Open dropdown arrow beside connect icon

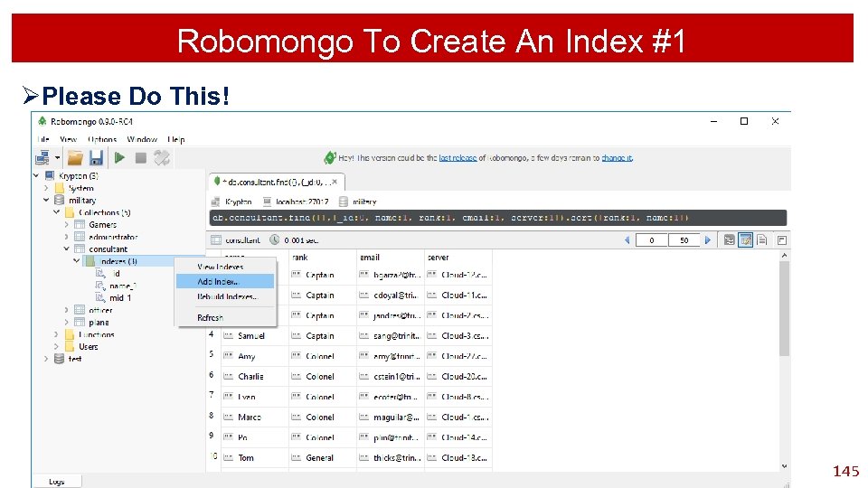coord(58,158)
